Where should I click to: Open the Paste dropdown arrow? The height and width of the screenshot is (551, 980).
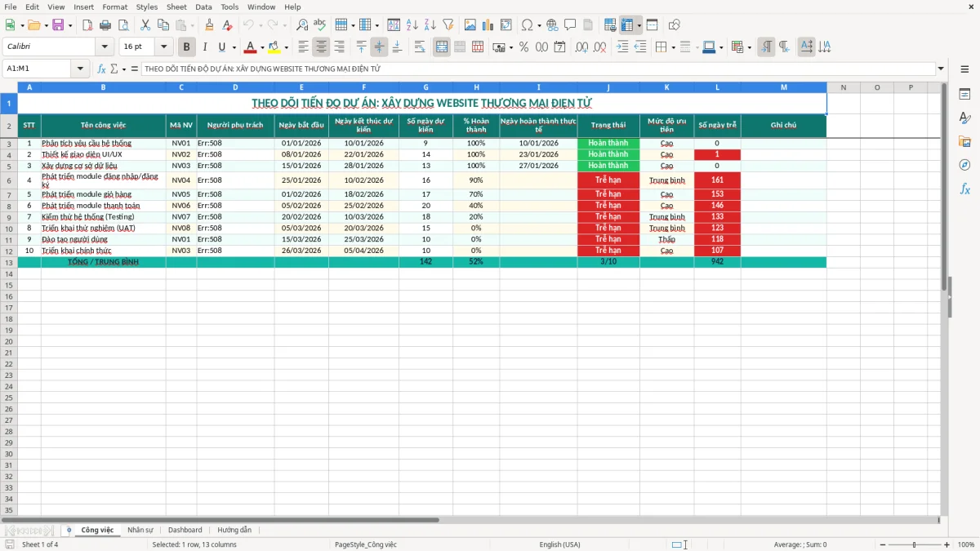[x=192, y=25]
